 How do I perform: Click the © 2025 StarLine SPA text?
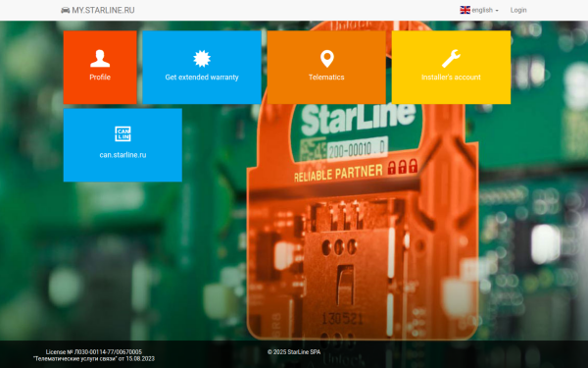294,352
